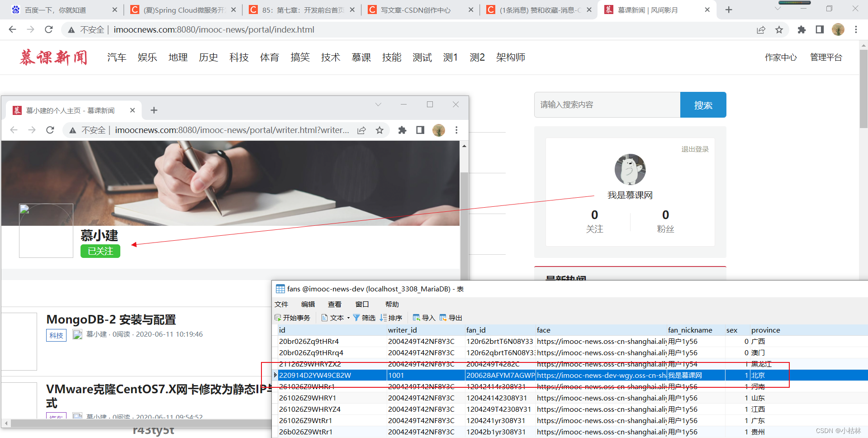
Task: Click the 开始事务 toolbar item in Navicat
Action: click(x=292, y=318)
